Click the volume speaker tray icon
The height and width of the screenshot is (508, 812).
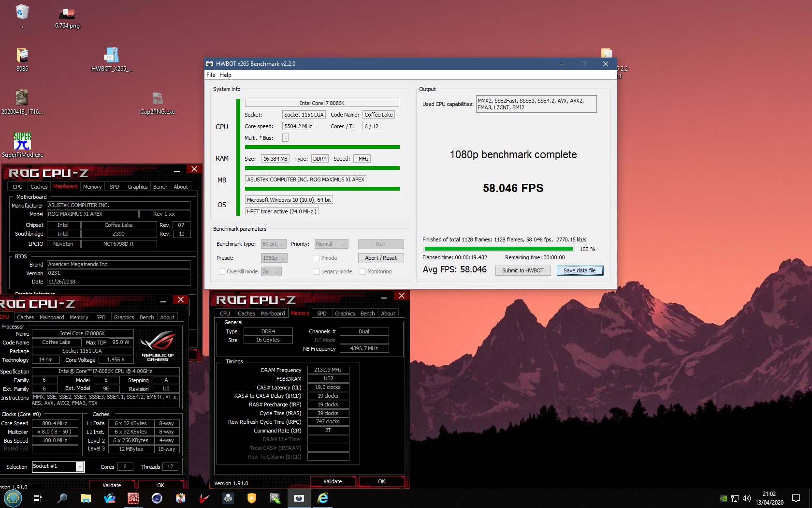[x=746, y=498]
